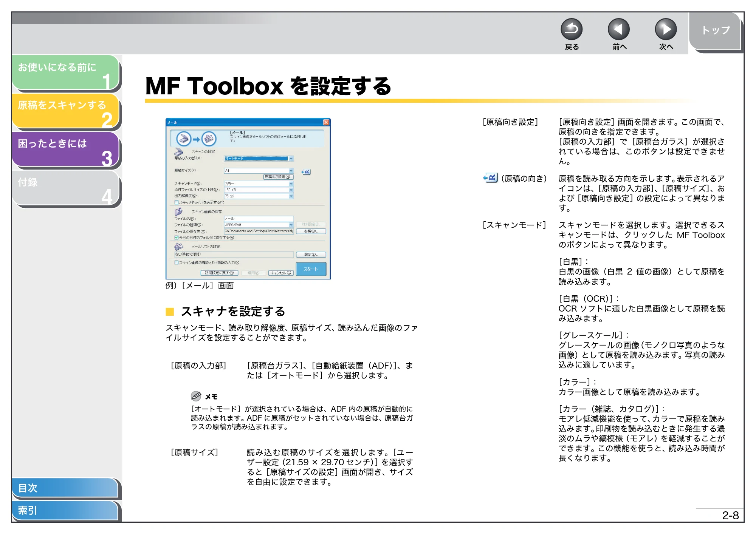The width and height of the screenshot is (756, 534).
Task: Click the (原稿の向き) icon in the description column
Action: pos(491,178)
